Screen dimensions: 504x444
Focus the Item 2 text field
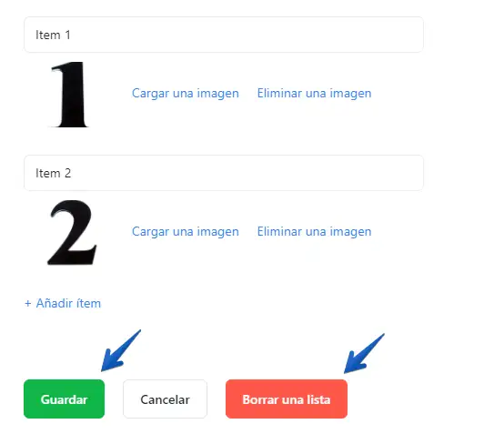pos(224,173)
